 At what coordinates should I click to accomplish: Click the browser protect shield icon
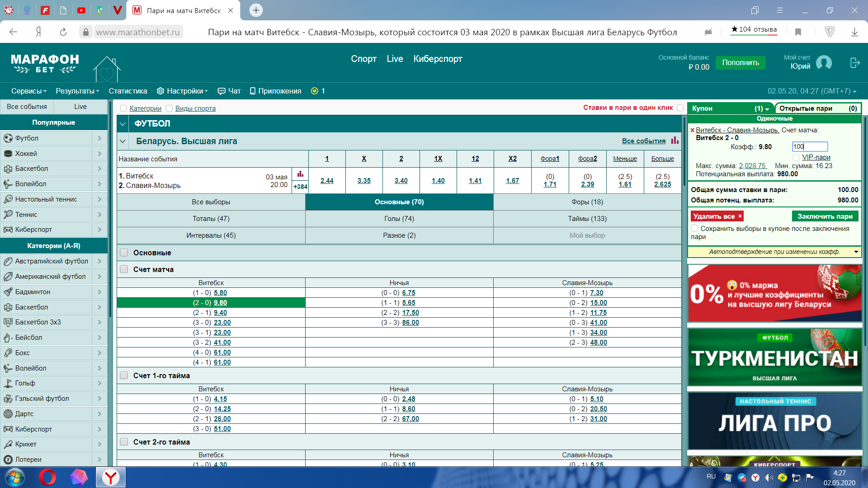coord(830,32)
